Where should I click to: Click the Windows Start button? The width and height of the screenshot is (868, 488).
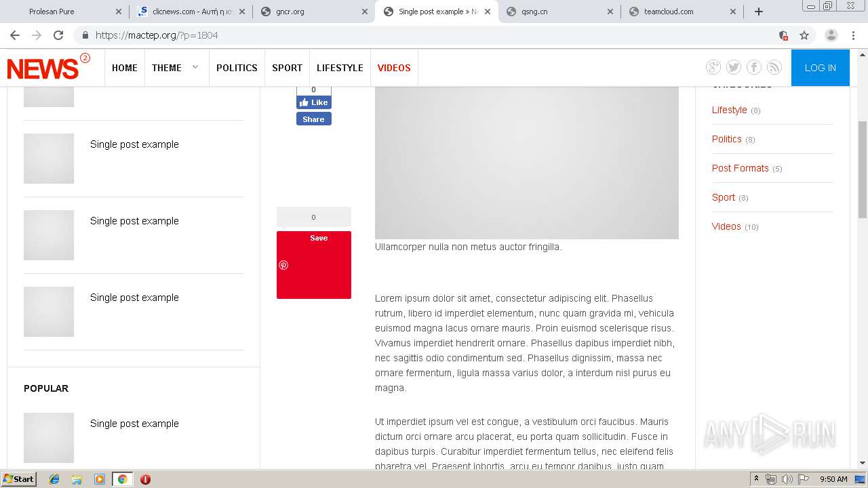(x=18, y=479)
